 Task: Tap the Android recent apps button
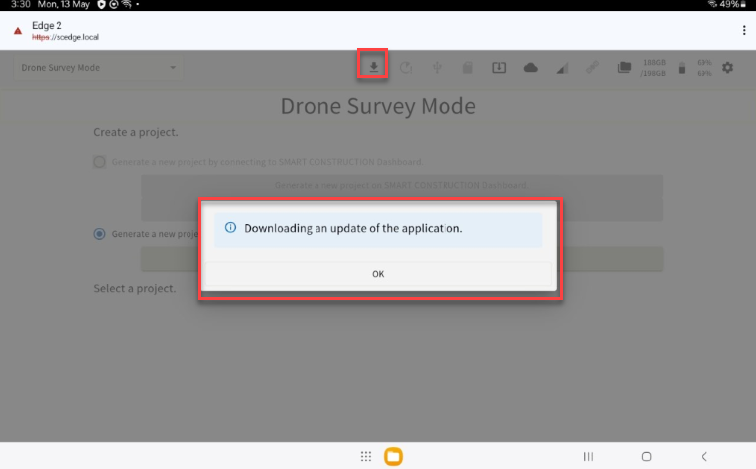point(588,456)
